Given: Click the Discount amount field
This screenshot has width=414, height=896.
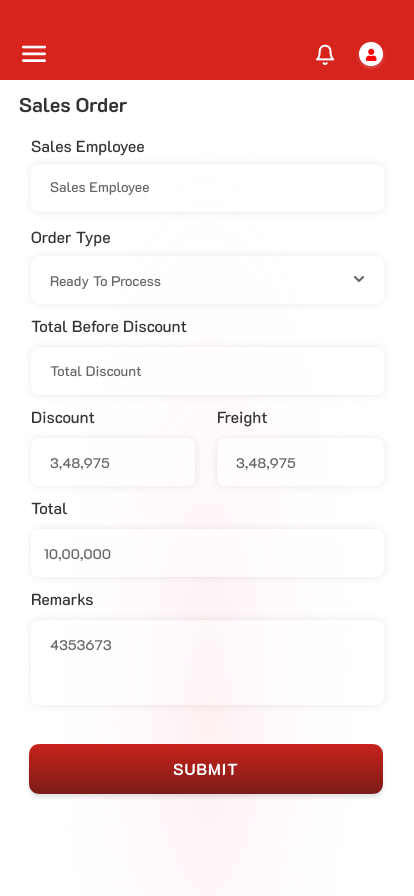Looking at the screenshot, I should (113, 462).
